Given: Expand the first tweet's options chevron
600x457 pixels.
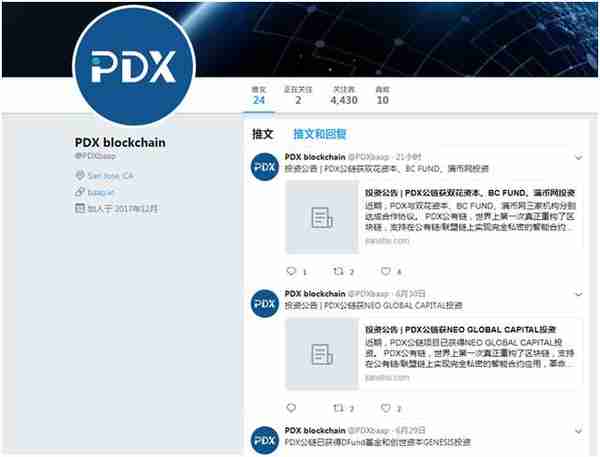Looking at the screenshot, I should point(579,157).
